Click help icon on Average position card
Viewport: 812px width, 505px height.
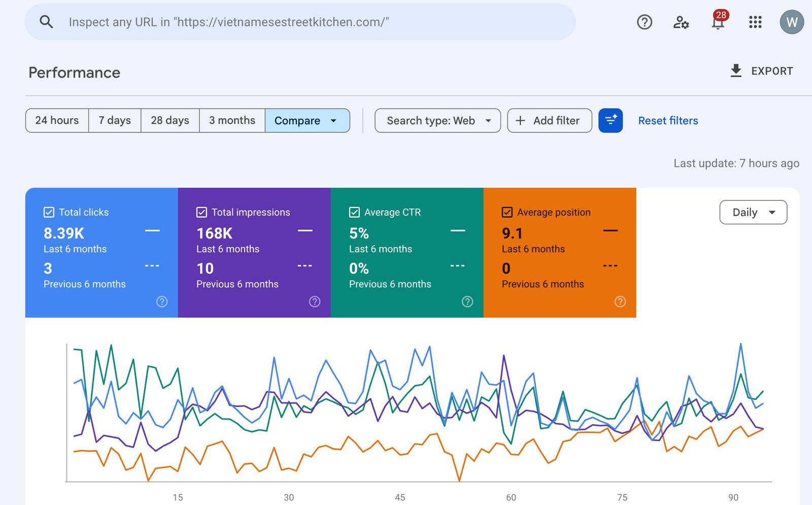pyautogui.click(x=620, y=302)
